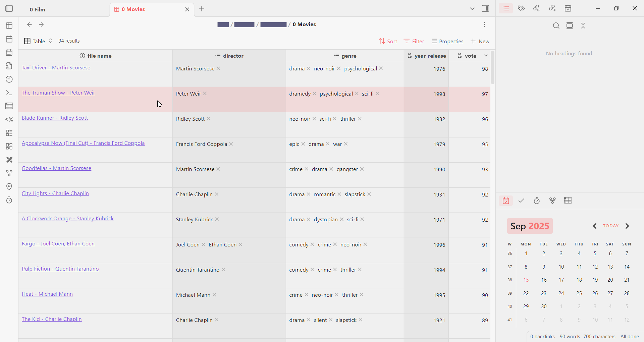
Task: Open the three-dot more options menu
Action: pyautogui.click(x=484, y=24)
